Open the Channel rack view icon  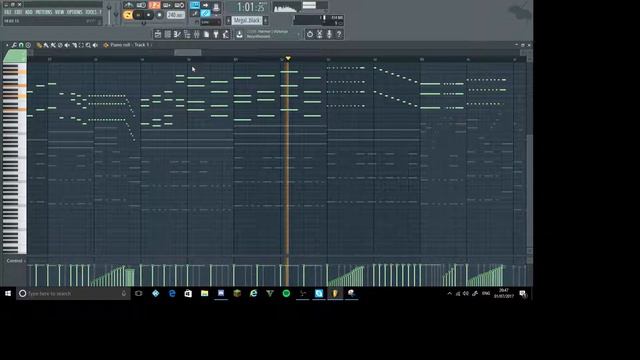(167, 34)
